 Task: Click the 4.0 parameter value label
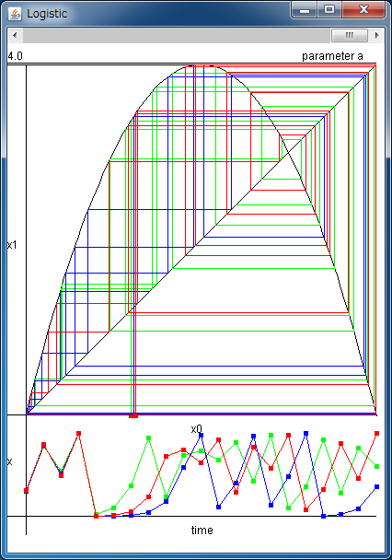click(15, 56)
